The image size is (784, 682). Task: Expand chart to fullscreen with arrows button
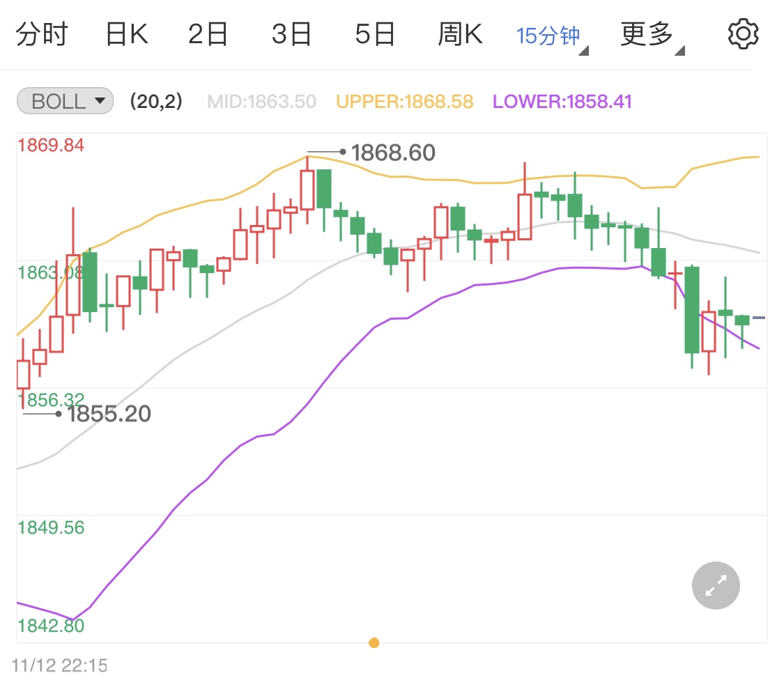(716, 585)
